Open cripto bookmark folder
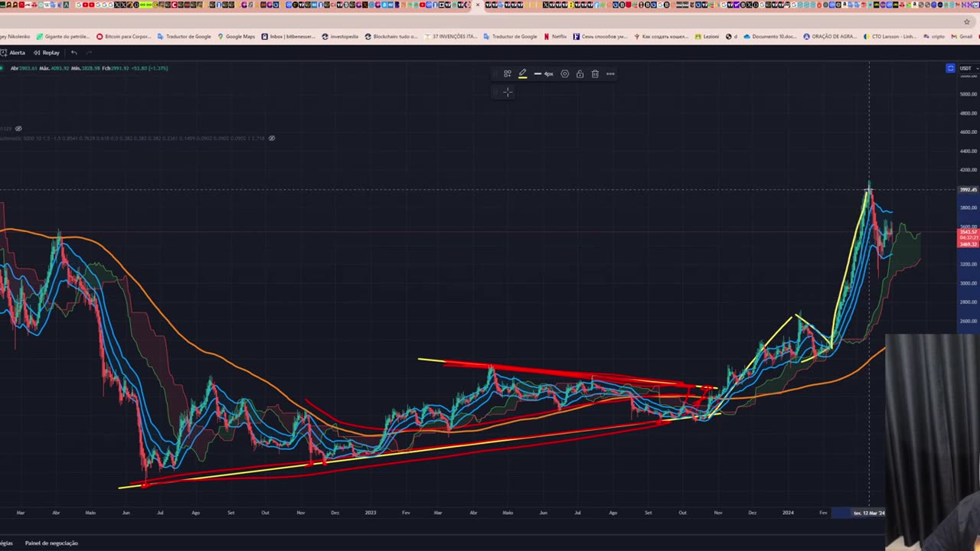The image size is (980, 551). [933, 37]
